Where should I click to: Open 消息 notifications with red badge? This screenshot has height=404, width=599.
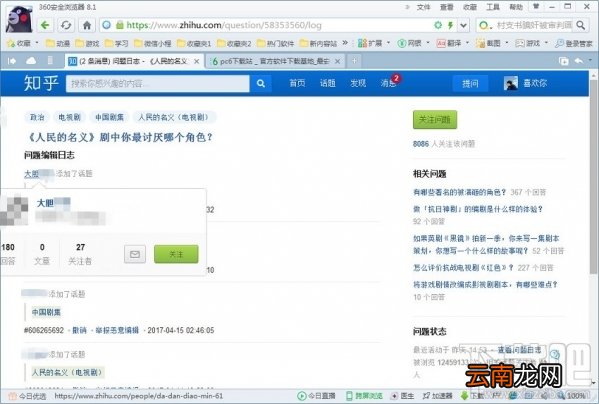(389, 82)
